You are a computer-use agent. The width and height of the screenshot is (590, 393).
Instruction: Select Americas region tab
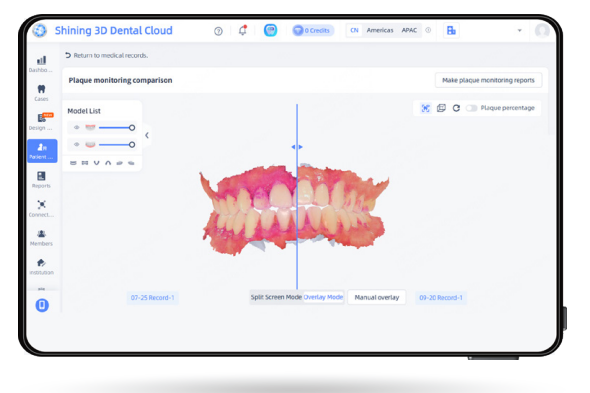pyautogui.click(x=380, y=30)
